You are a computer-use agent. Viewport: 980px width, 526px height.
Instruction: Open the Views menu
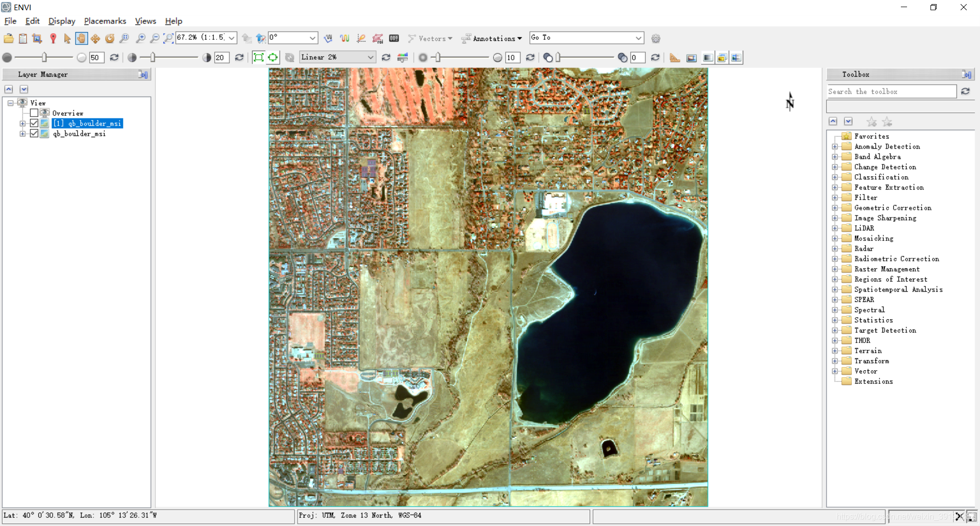click(145, 21)
